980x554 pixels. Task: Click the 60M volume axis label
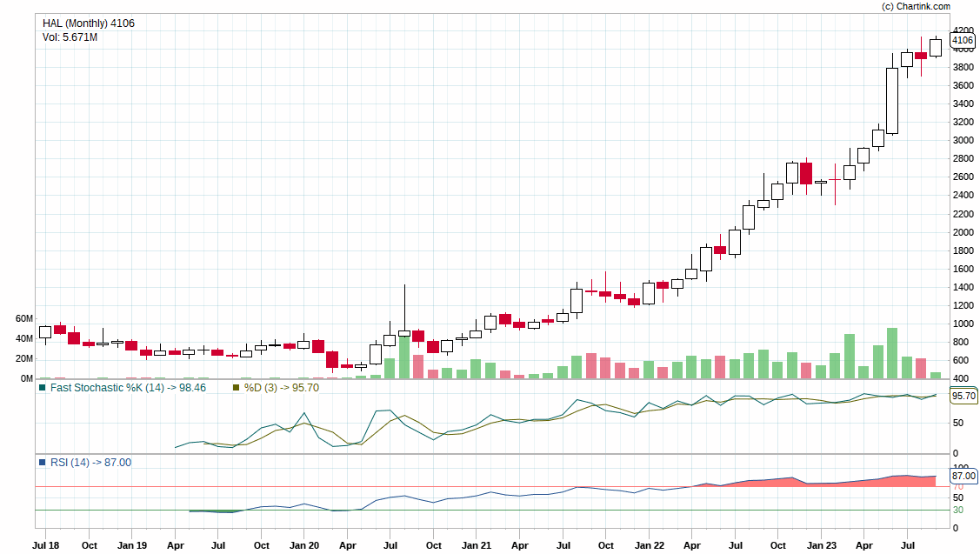click(24, 319)
